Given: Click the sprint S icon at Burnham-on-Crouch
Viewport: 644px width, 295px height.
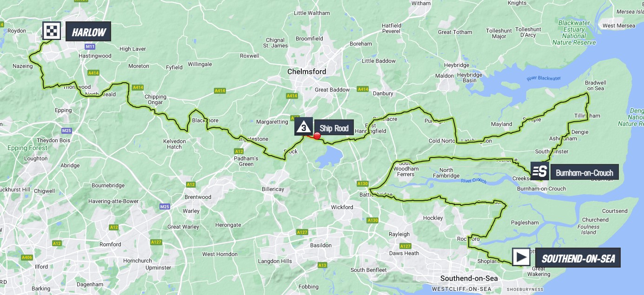Looking at the screenshot, I should pyautogui.click(x=539, y=171).
